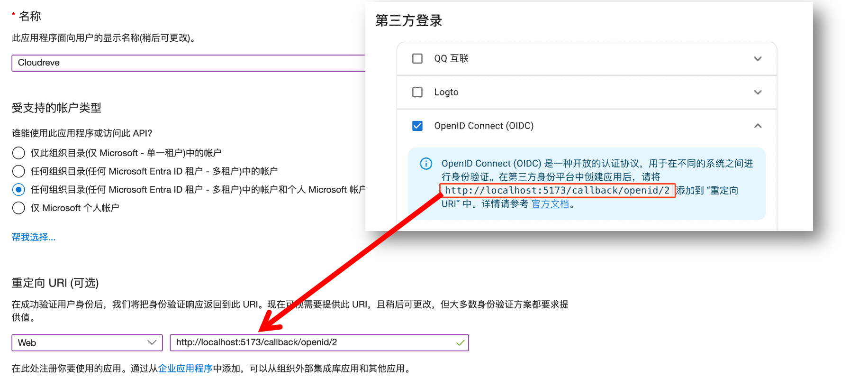This screenshot has height=388, width=868.
Task: Open the 帮我选择... help link
Action: pos(34,237)
